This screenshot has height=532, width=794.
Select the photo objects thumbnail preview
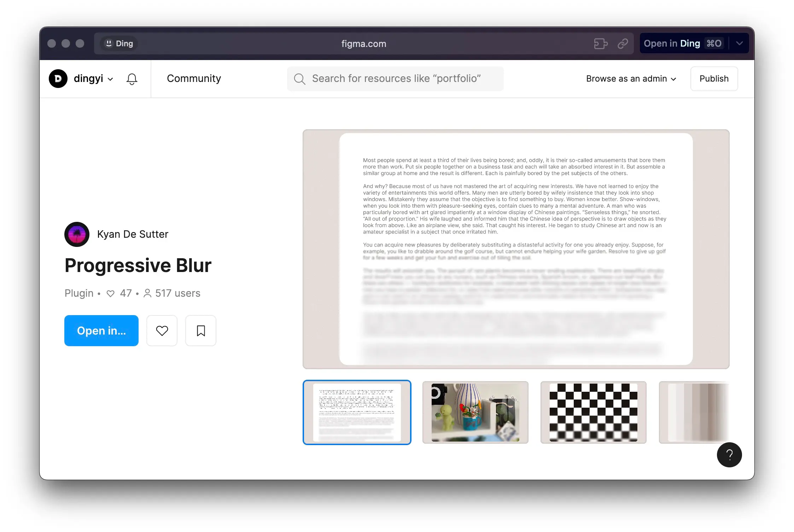[x=474, y=412]
